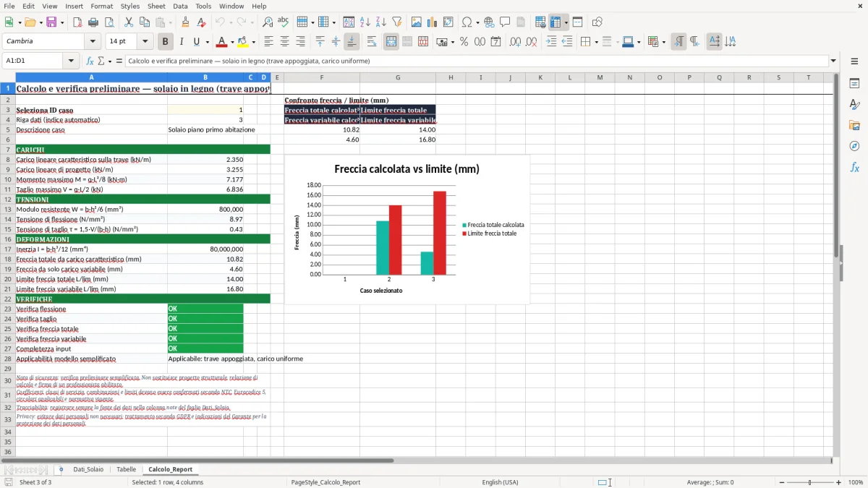Toggle Underline formatting
868x488 pixels.
point(197,42)
